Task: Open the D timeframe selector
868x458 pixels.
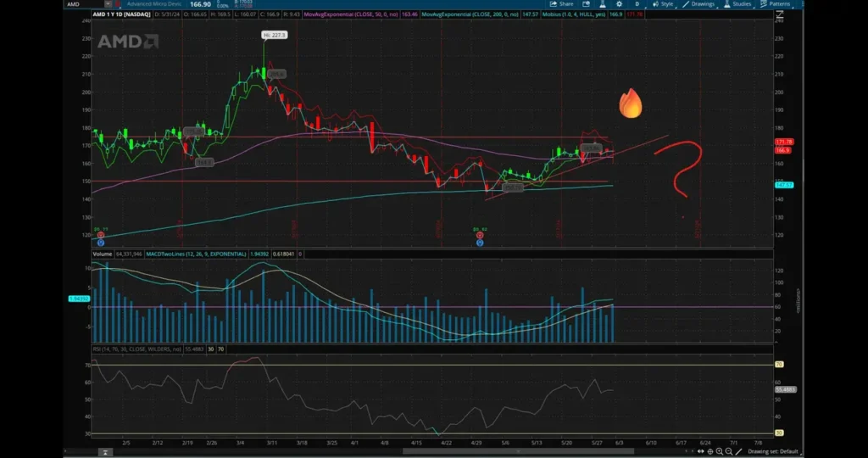Action: [x=637, y=4]
